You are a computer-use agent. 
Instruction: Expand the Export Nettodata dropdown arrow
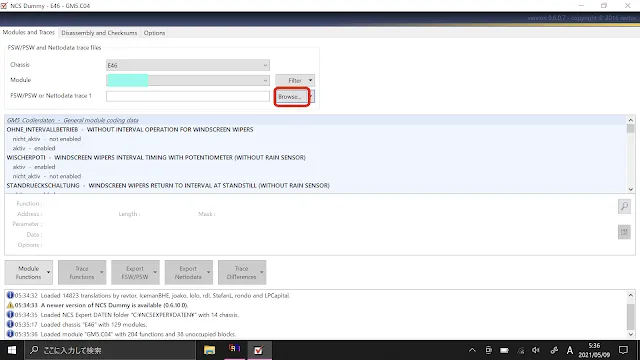pyautogui.click(x=208, y=272)
